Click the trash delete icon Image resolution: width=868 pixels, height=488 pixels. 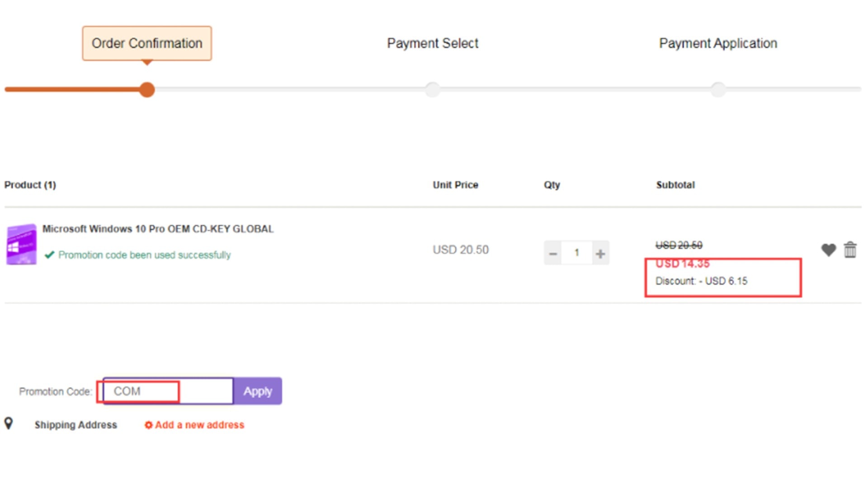(x=850, y=250)
